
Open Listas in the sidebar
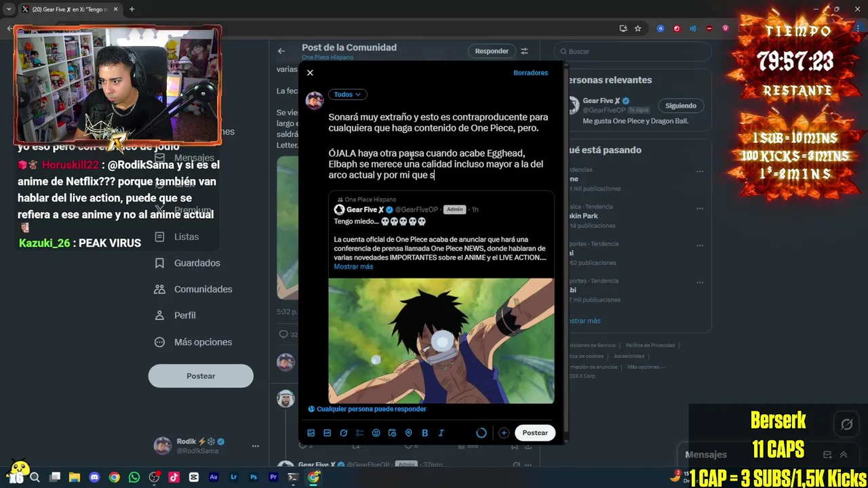tap(177, 237)
